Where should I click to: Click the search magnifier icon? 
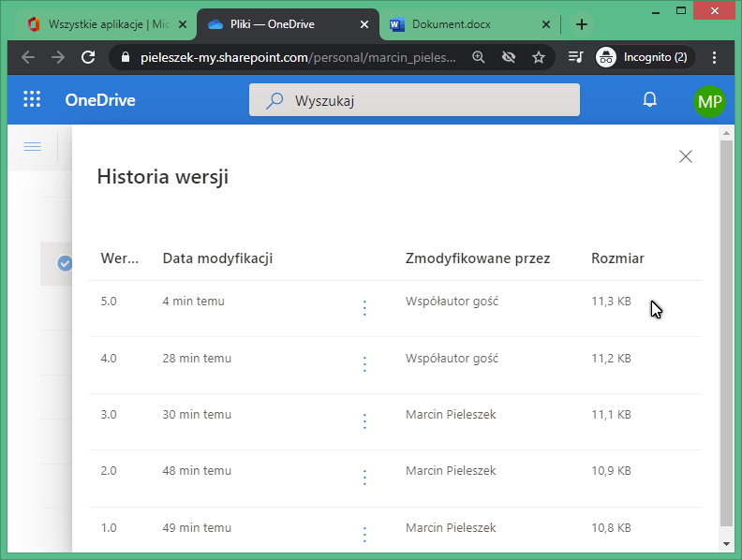275,100
